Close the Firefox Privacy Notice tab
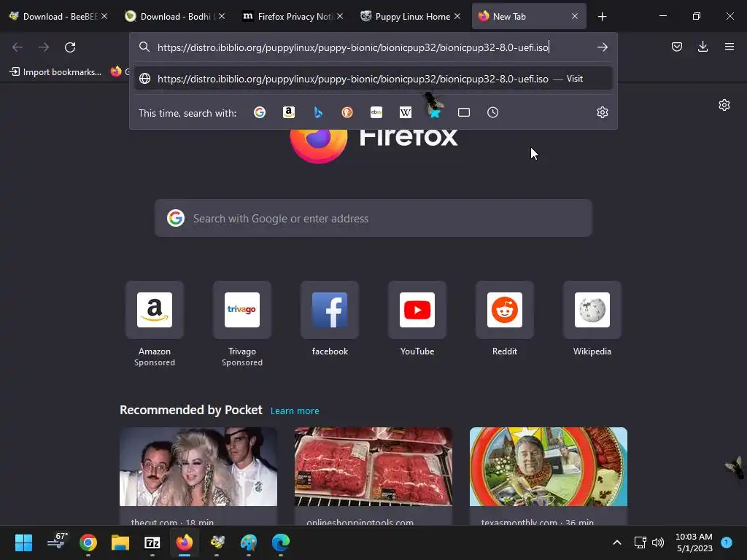The height and width of the screenshot is (560, 747). [x=340, y=16]
